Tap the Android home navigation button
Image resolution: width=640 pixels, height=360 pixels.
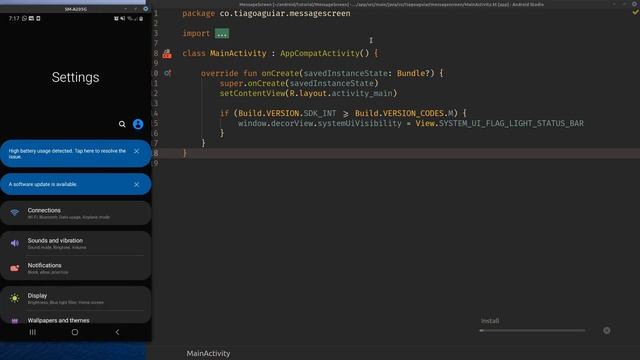(x=75, y=332)
